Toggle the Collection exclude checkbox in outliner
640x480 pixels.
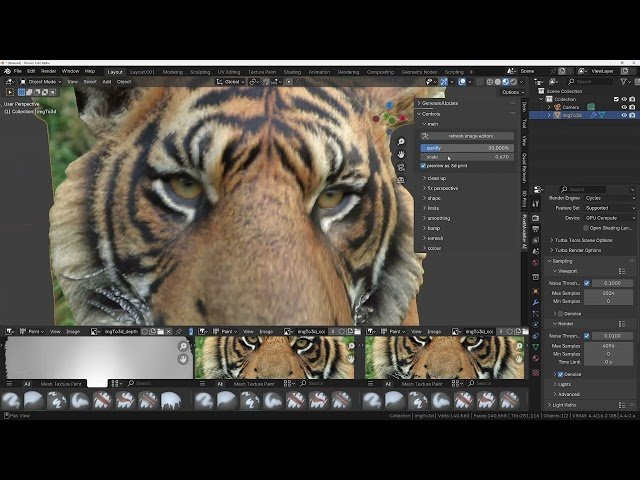pyautogui.click(x=616, y=99)
